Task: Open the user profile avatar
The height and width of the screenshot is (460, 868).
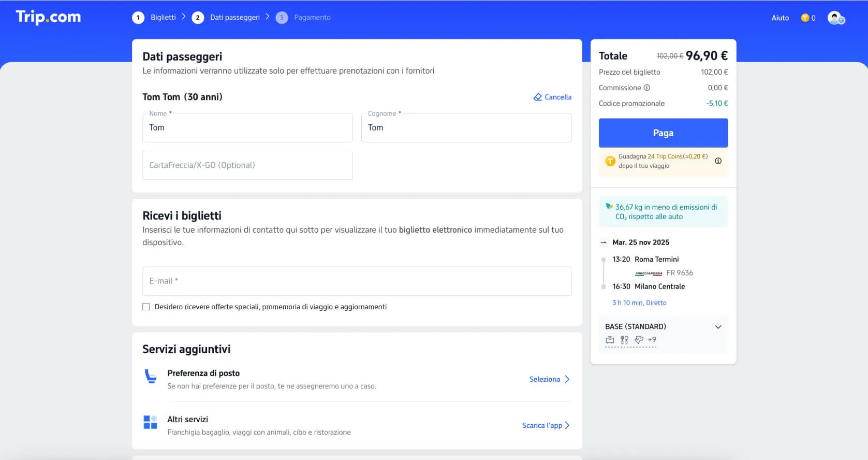Action: (x=836, y=18)
